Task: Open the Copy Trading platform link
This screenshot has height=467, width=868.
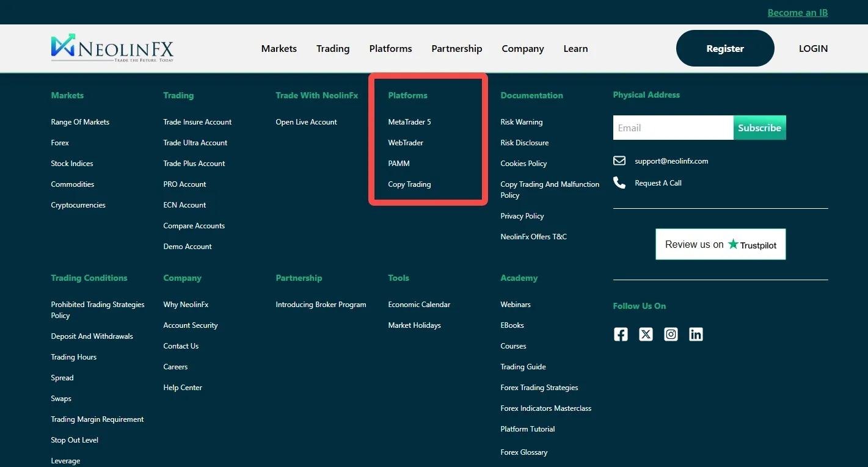Action: coord(409,184)
